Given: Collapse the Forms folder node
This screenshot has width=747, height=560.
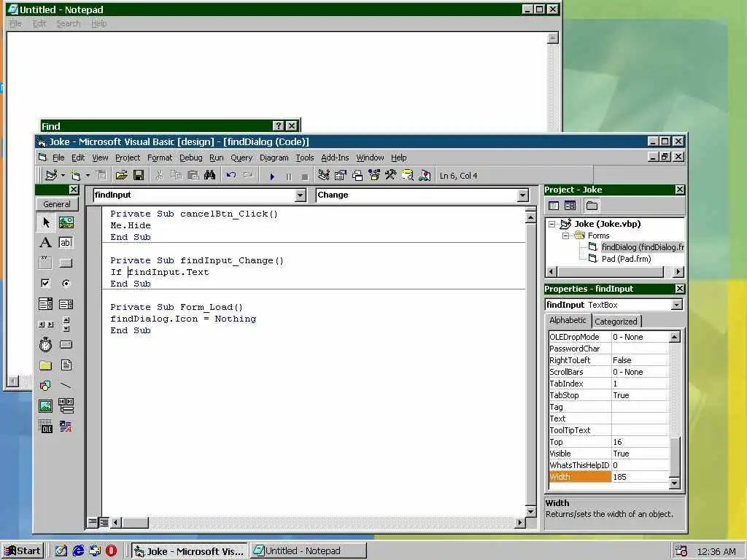Looking at the screenshot, I should [565, 236].
